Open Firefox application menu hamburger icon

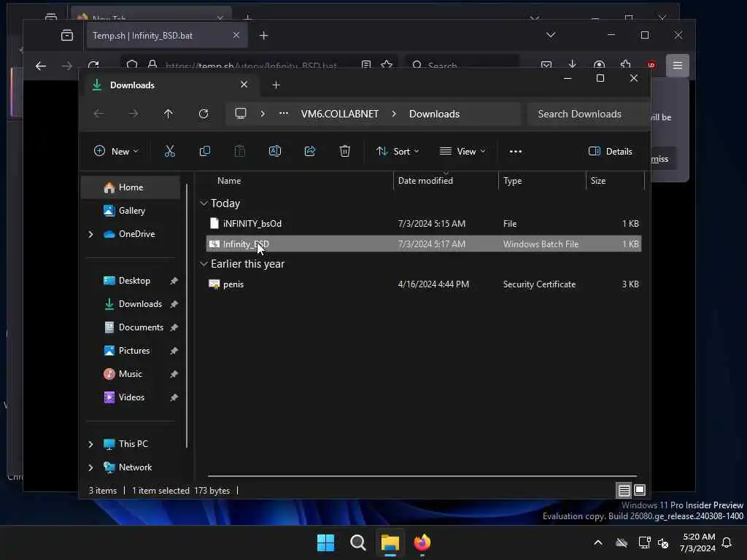click(x=678, y=65)
